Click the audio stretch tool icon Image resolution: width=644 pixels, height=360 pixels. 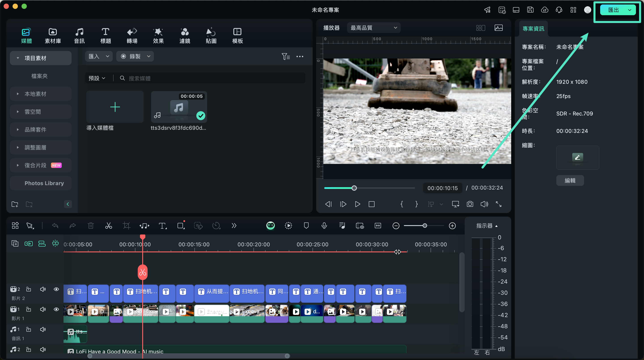point(144,226)
